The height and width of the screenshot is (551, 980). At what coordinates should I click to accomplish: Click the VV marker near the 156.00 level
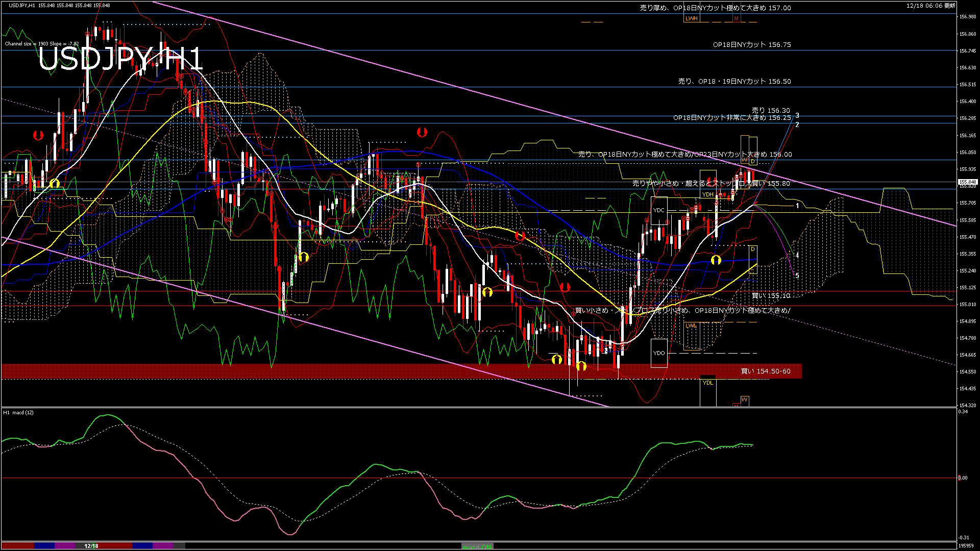point(745,160)
